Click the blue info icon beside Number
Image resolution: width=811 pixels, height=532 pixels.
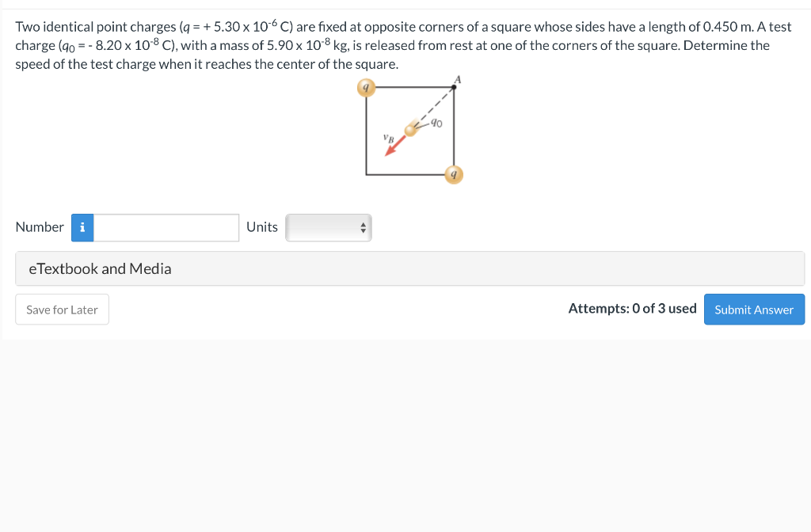pos(82,227)
